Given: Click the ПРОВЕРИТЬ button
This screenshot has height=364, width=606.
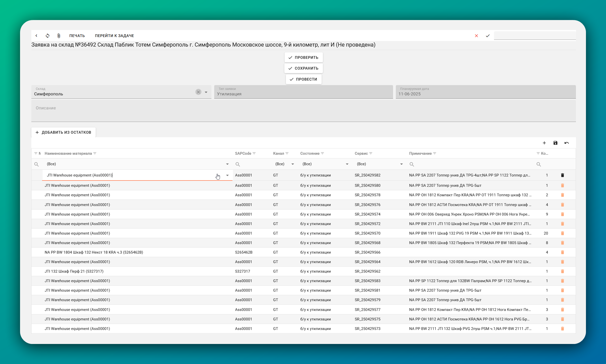Looking at the screenshot, I should 304,58.
